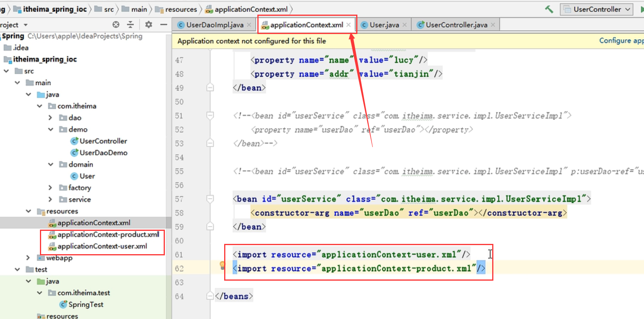This screenshot has width=644, height=319.
Task: Switch to the UserDaoImpl.java tab
Action: (x=215, y=25)
